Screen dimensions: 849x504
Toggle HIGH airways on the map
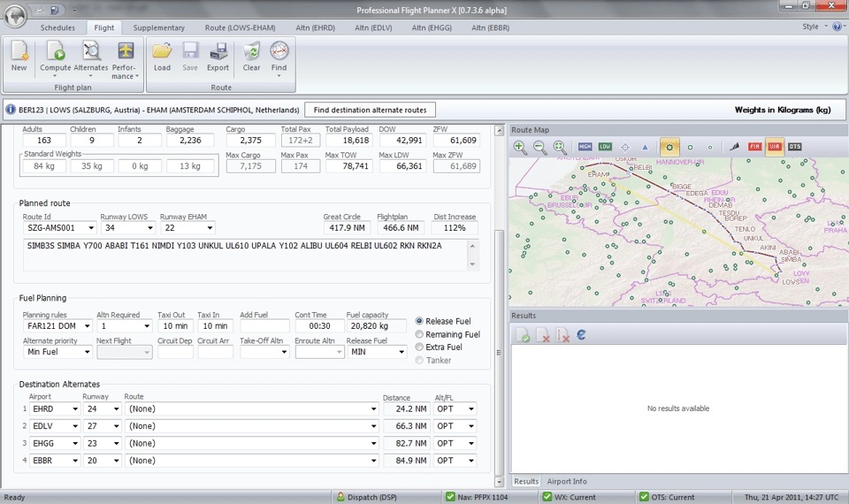point(585,147)
